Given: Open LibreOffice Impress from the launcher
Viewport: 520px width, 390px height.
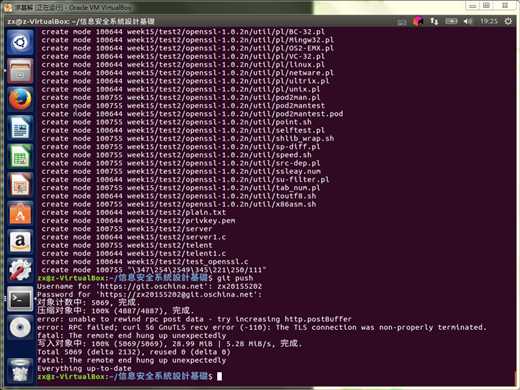Looking at the screenshot, I should 20,185.
